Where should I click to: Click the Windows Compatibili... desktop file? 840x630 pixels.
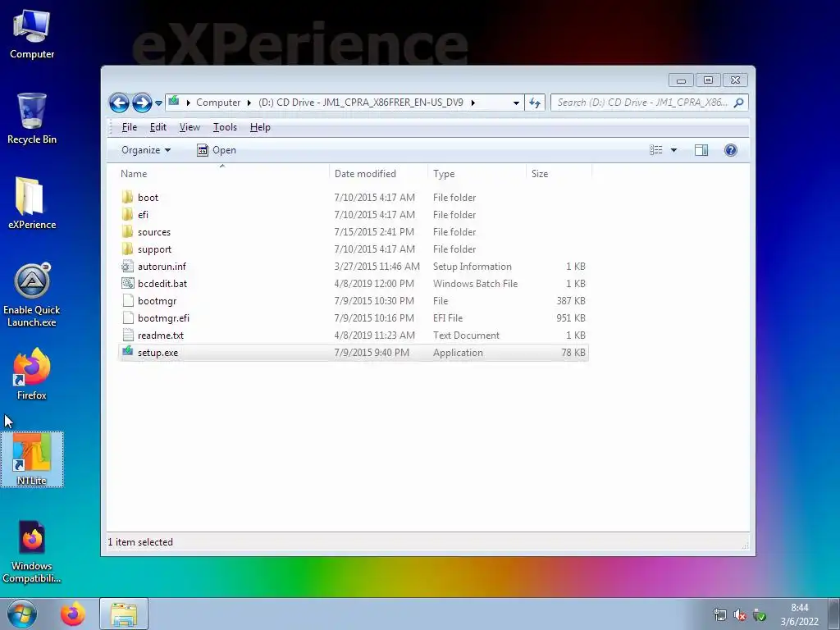[x=32, y=552]
